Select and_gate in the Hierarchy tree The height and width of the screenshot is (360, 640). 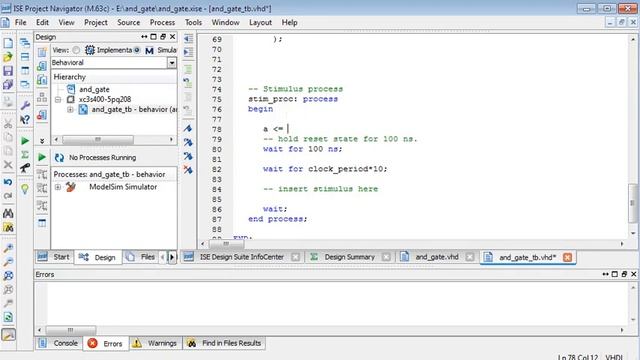click(x=94, y=89)
